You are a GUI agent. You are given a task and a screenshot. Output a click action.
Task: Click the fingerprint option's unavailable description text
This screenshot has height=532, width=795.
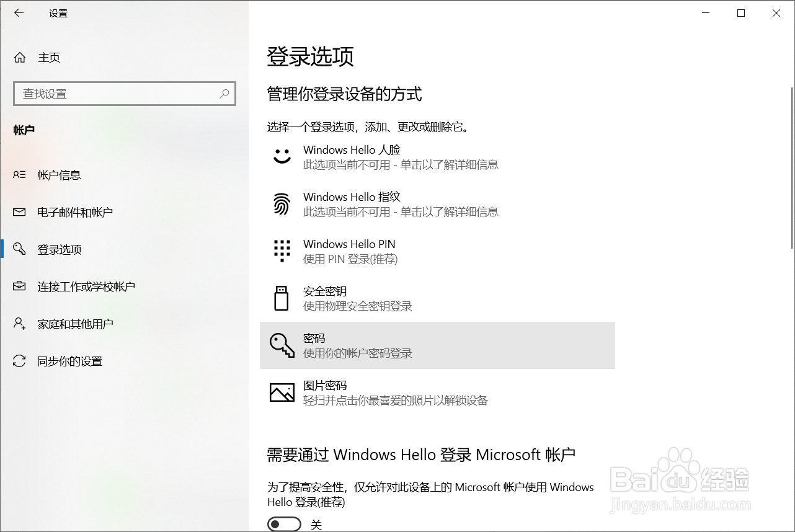pyautogui.click(x=401, y=212)
